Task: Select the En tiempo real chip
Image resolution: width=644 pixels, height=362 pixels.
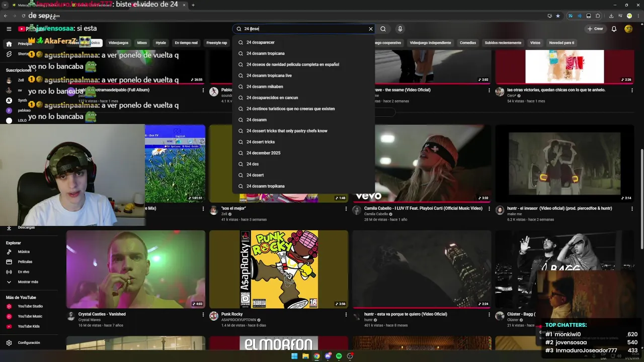Action: [186, 43]
